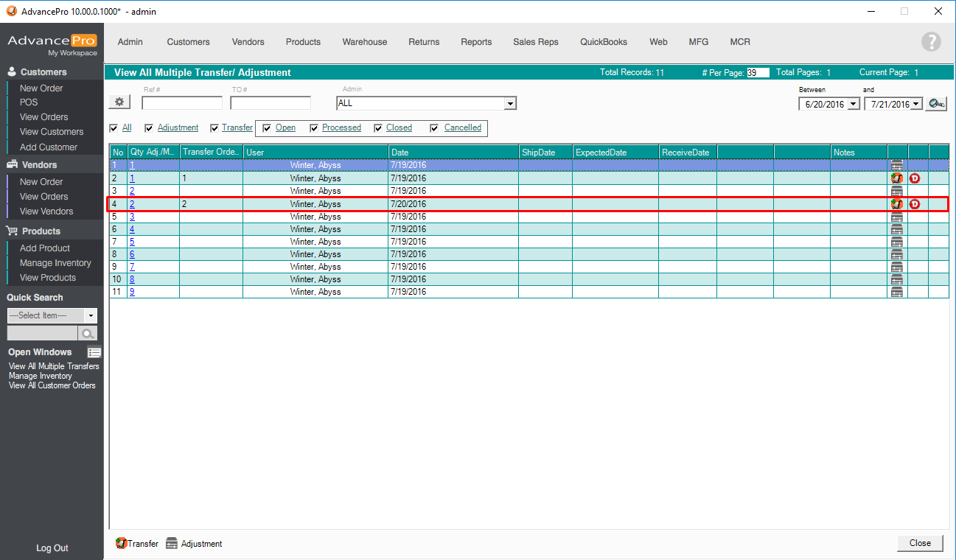Click the adjustment icon in row No 10

click(897, 279)
